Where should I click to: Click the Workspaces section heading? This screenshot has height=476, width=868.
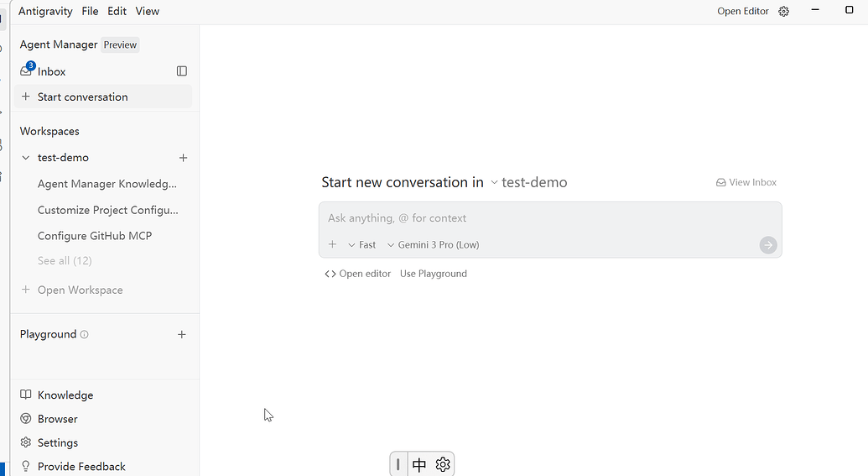coord(49,131)
